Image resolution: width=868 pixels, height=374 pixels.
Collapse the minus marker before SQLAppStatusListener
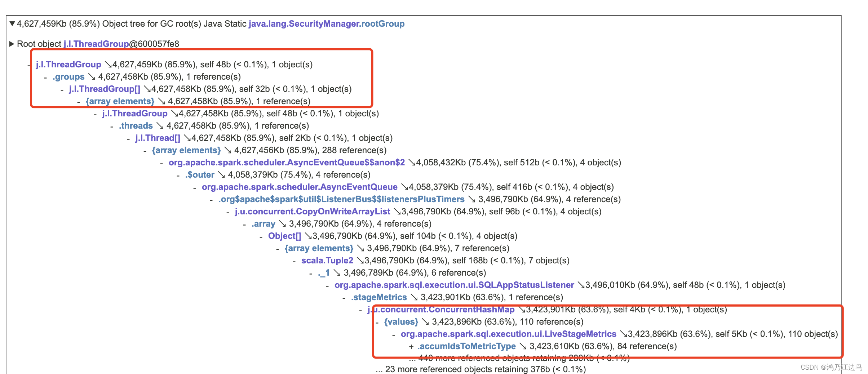tap(327, 286)
